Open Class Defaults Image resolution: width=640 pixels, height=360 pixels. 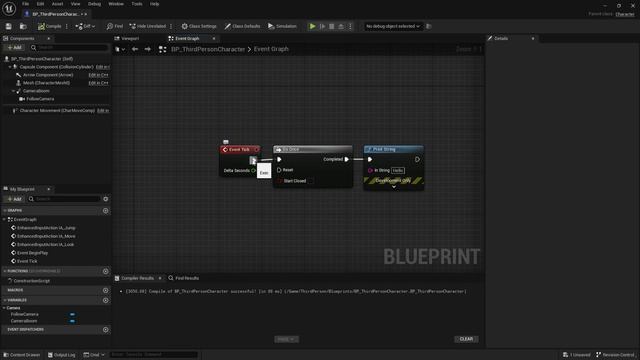(x=242, y=26)
